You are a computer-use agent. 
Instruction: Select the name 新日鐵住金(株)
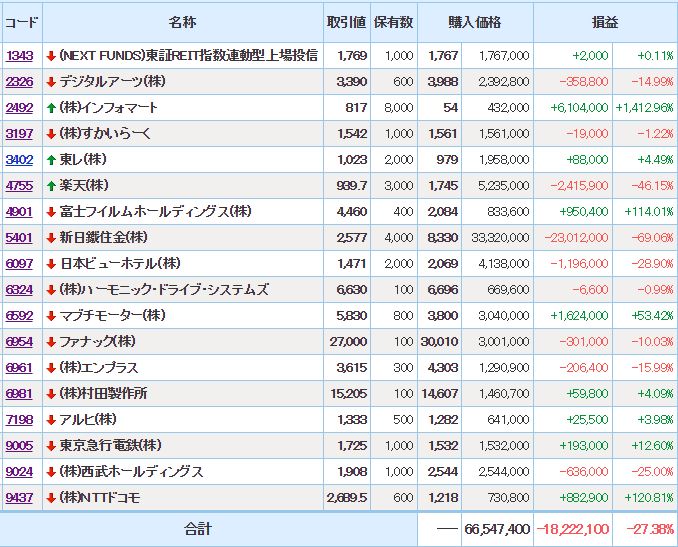point(103,237)
